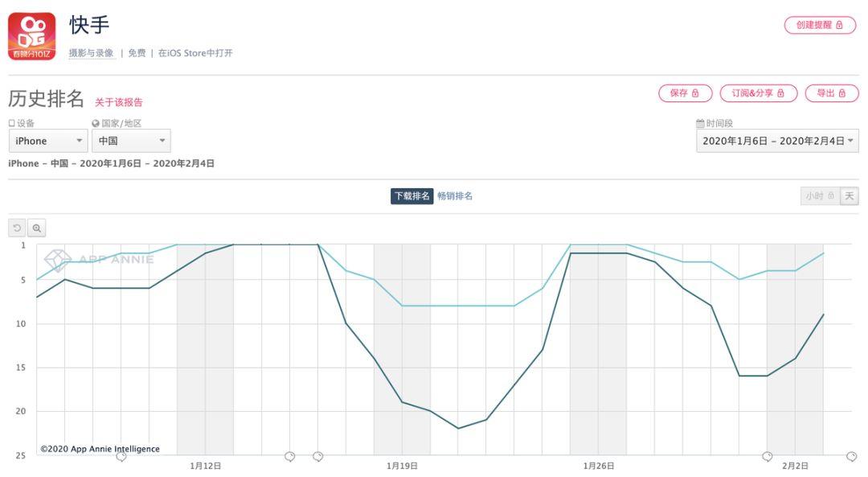
Task: Open the 中国 country dropdown
Action: pyautogui.click(x=131, y=141)
